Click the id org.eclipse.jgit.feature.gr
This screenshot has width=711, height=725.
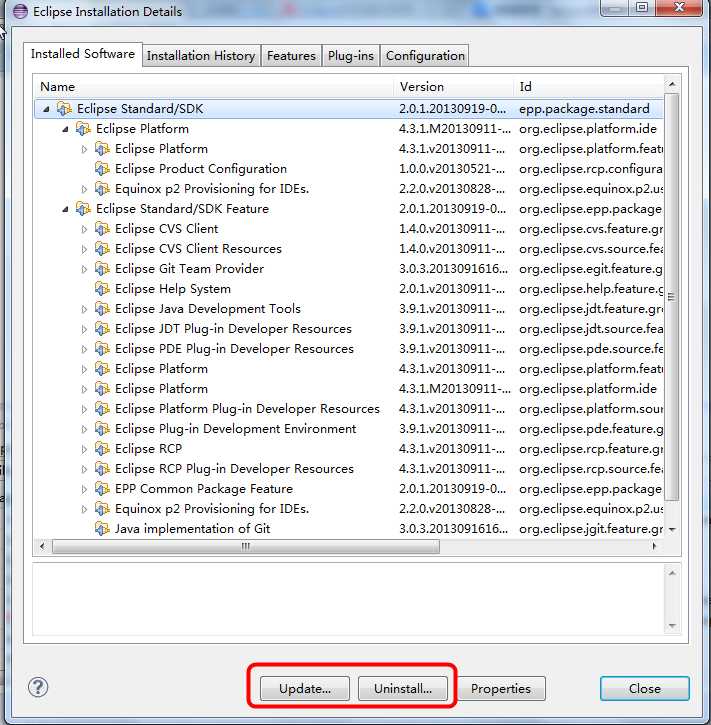click(x=591, y=528)
